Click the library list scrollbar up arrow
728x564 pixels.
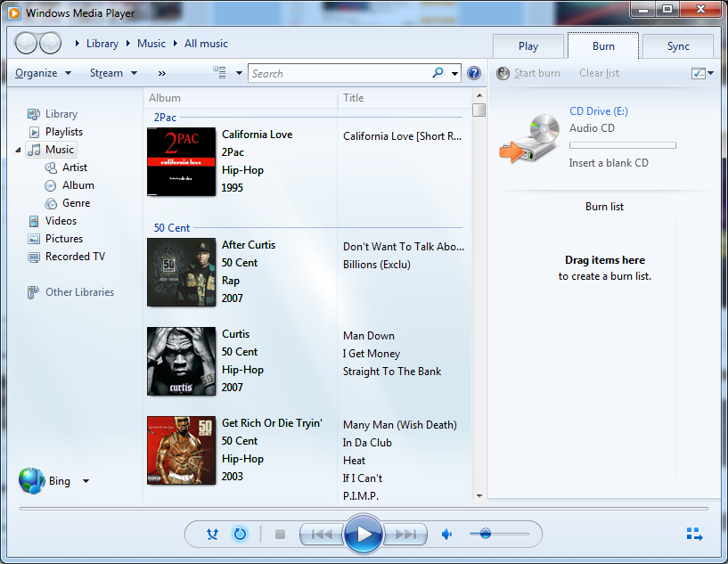click(479, 95)
